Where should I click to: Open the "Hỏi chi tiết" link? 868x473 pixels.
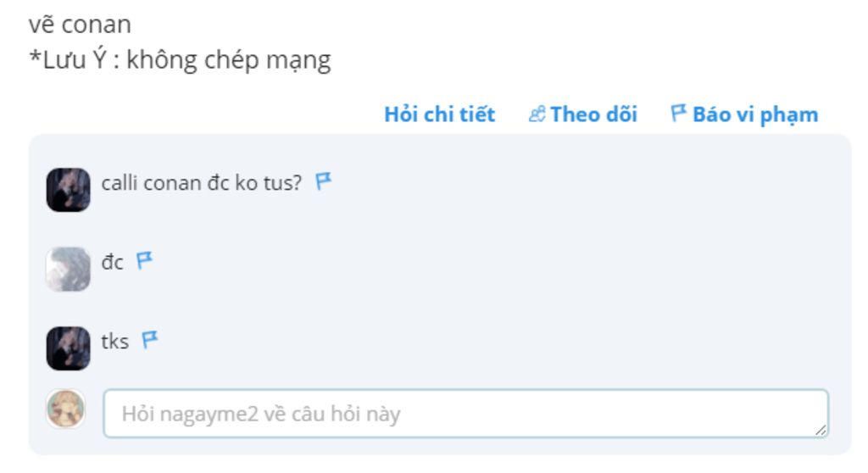coord(439,114)
